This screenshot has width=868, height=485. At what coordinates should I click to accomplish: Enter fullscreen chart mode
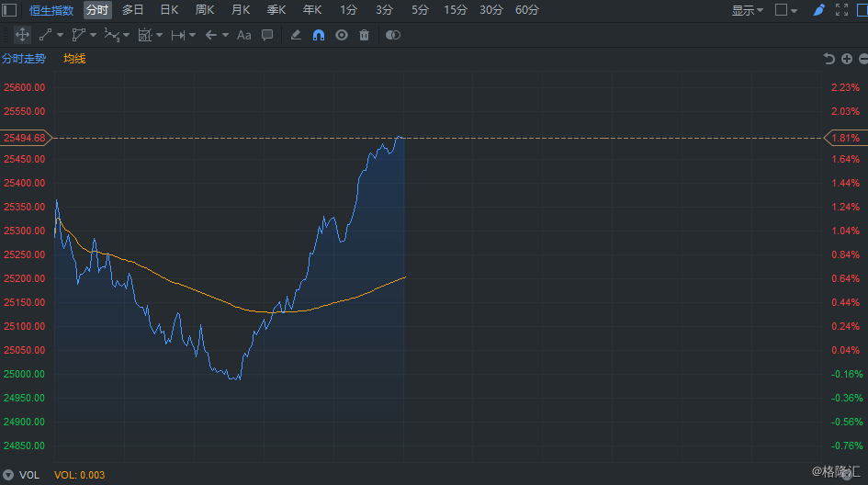tap(841, 10)
